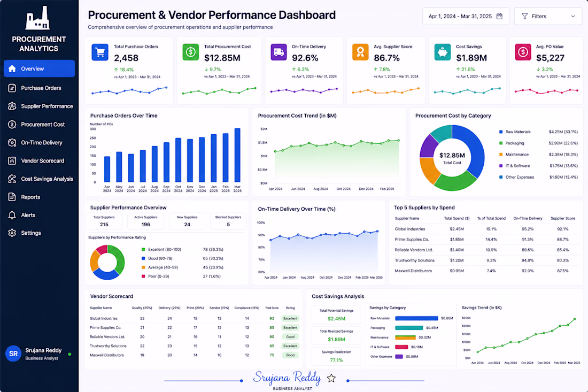
Task: Click the Active Suppliers 196 card
Action: point(145,221)
